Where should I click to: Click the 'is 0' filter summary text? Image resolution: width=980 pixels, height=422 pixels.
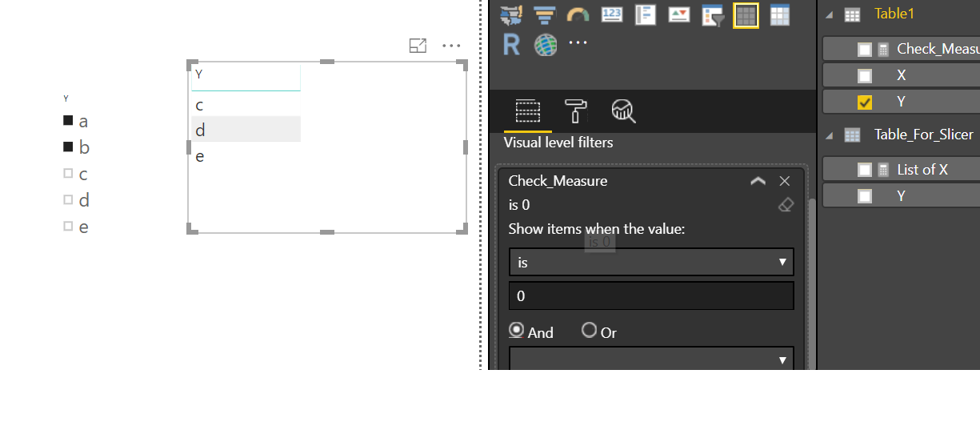point(519,205)
